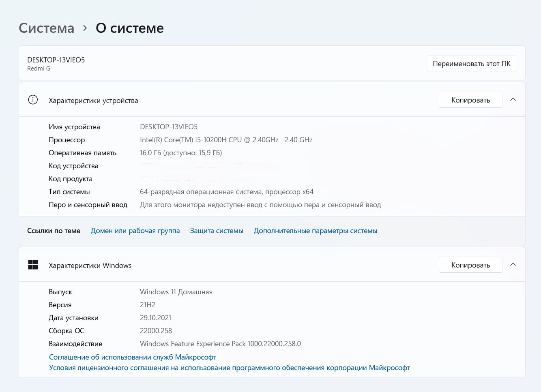The image size is (541, 392).
Task: Click the Взаимодействие label
Action: pyautogui.click(x=75, y=344)
